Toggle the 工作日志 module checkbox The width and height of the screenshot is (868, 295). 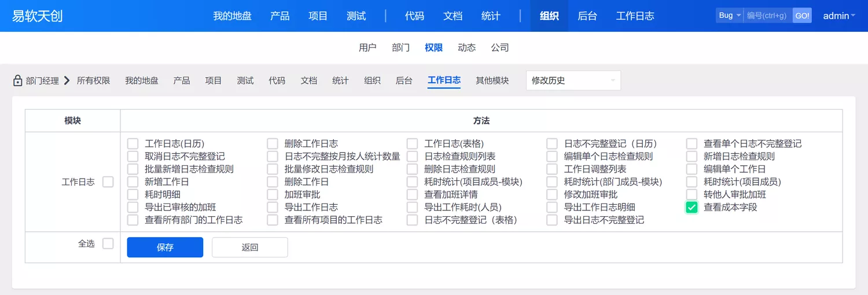click(x=108, y=182)
